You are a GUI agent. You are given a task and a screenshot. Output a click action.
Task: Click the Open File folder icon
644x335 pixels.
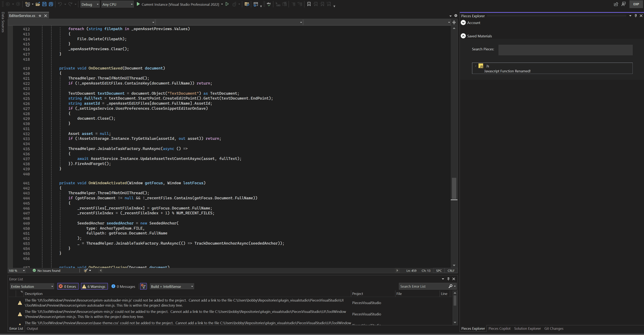point(38,4)
